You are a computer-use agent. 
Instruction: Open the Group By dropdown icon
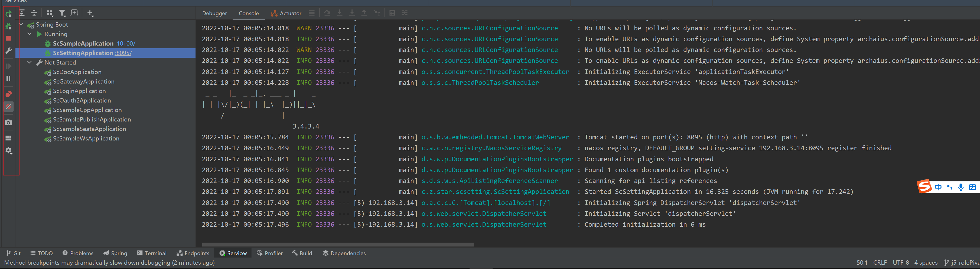click(50, 13)
